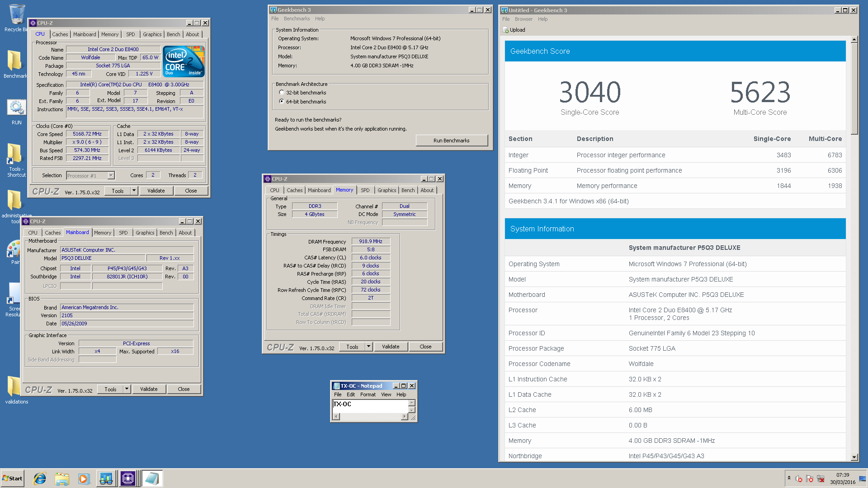Click the Start button

coord(12,479)
